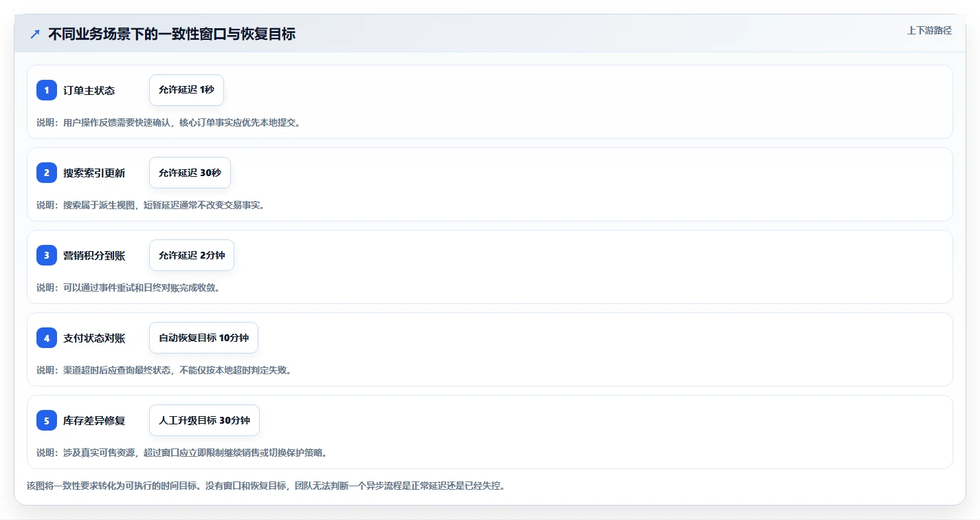Viewport: 980px width, 520px height.
Task: Click the 允许延迟 30秒 chip
Action: [190, 173]
